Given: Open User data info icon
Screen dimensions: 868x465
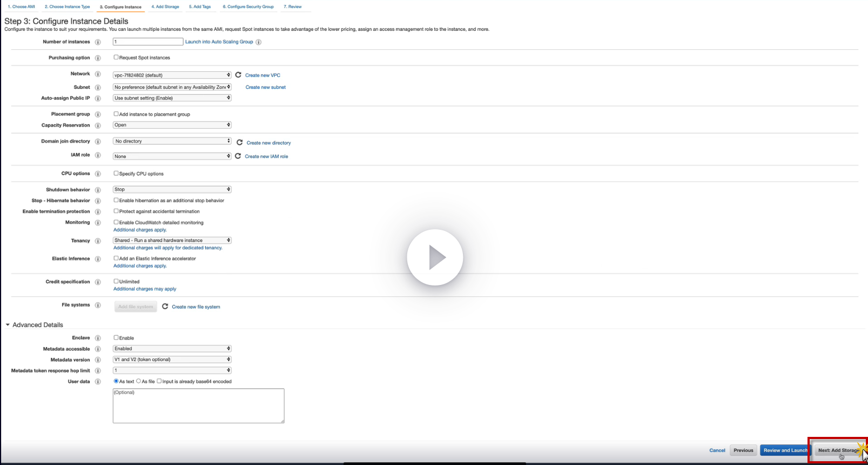Looking at the screenshot, I should [x=98, y=382].
